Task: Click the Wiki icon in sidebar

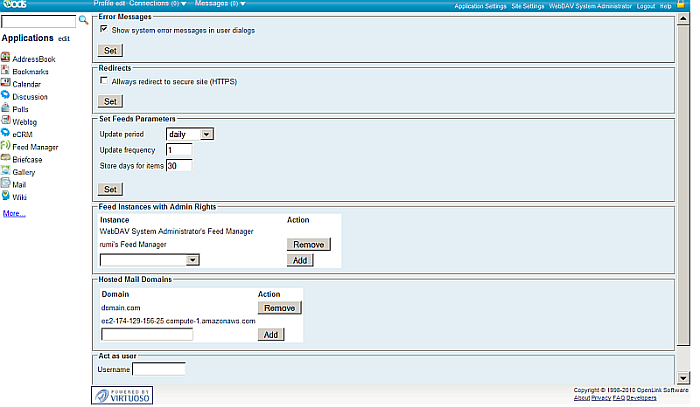Action: [x=6, y=197]
